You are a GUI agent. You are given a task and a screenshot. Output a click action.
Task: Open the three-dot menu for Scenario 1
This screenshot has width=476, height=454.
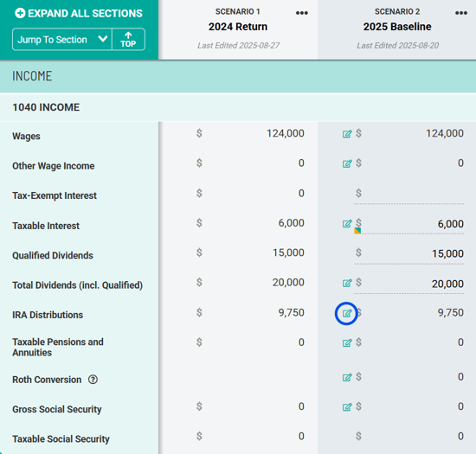[302, 13]
